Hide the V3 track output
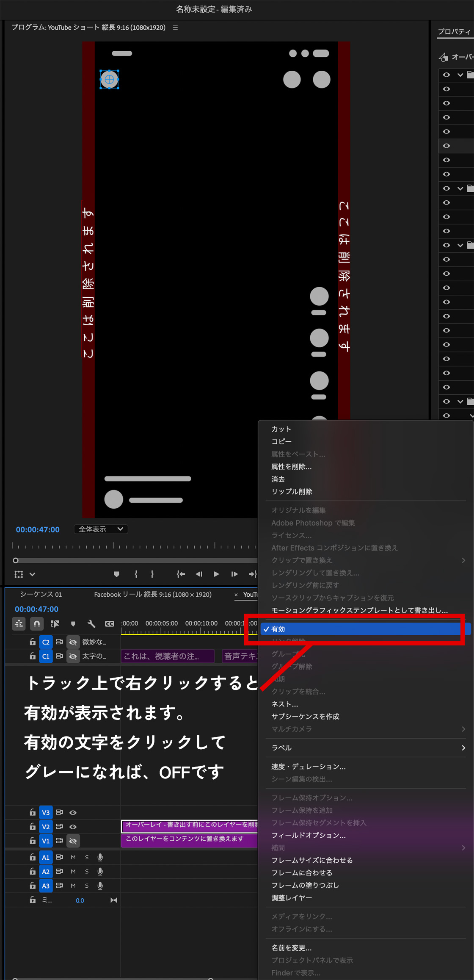The image size is (474, 980). tap(73, 812)
